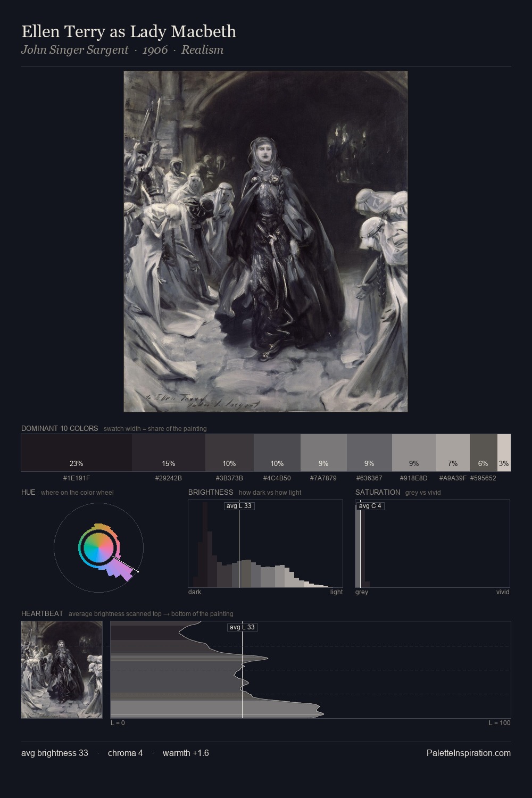
Task: Choose the #4C4B50 color swatch
Action: point(277,453)
